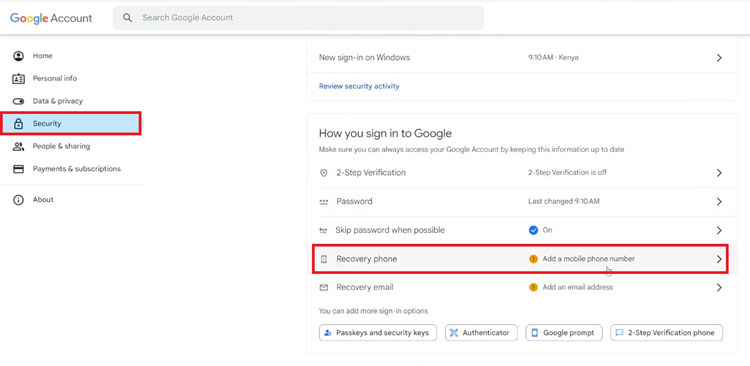Click the Data & privacy toggle icon
750x366 pixels.
pyautogui.click(x=18, y=101)
